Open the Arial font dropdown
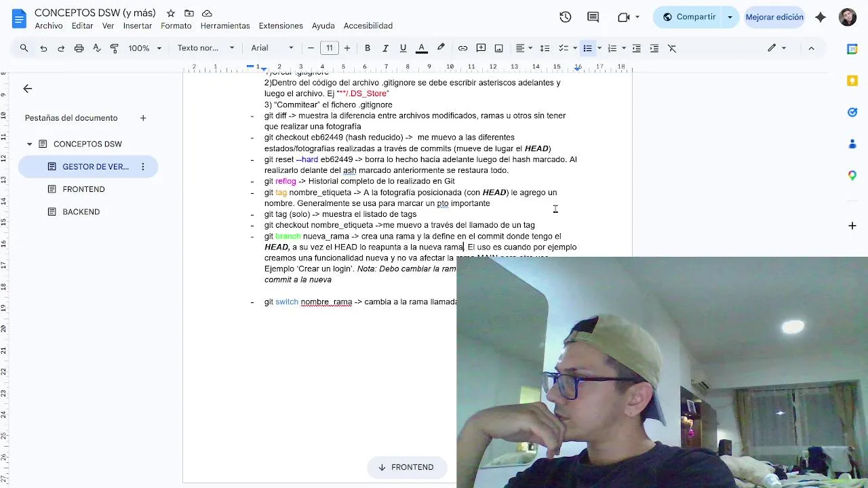The image size is (868, 488). tap(273, 48)
